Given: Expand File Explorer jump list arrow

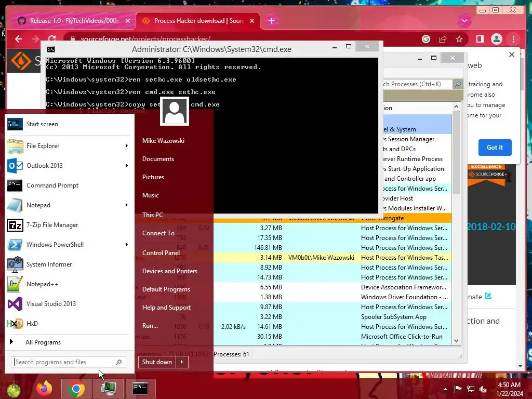Looking at the screenshot, I should [x=127, y=146].
